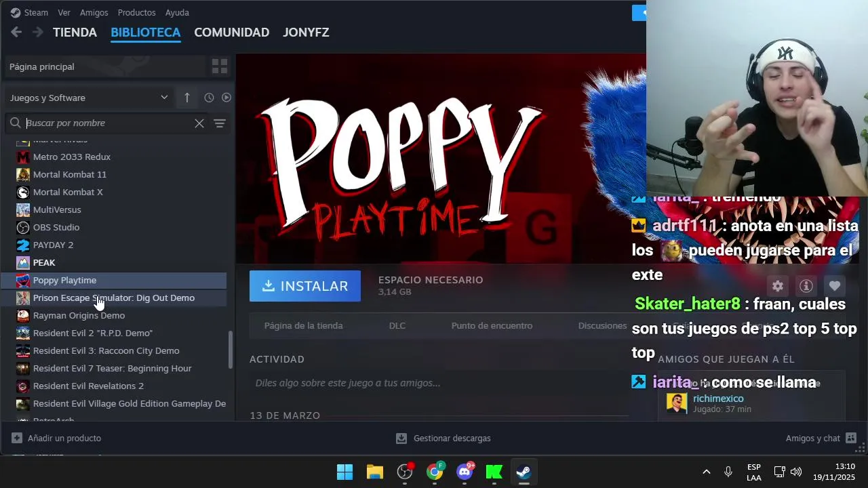Open Windows Start menu

(x=344, y=472)
